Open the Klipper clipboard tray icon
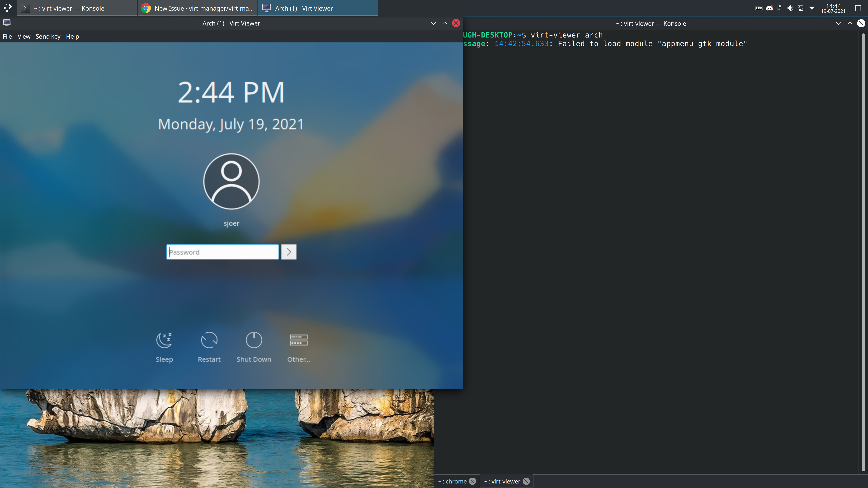The width and height of the screenshot is (868, 488). pyautogui.click(x=779, y=8)
